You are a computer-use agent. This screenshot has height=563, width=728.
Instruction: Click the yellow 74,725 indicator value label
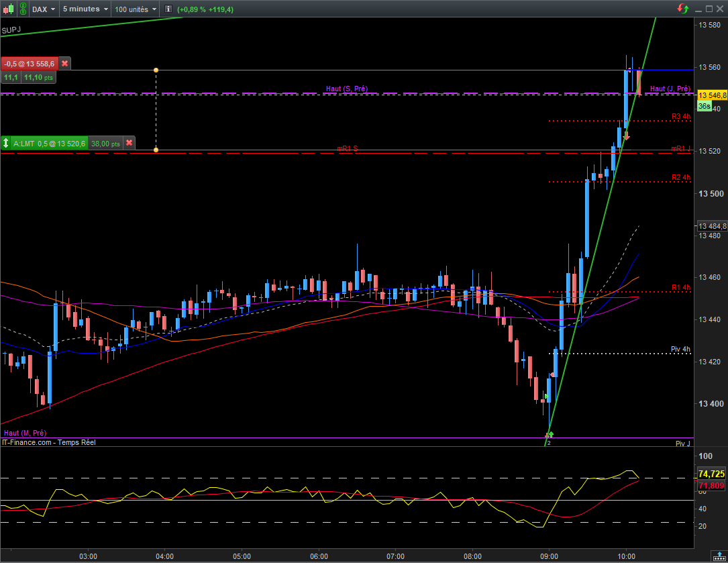click(711, 473)
